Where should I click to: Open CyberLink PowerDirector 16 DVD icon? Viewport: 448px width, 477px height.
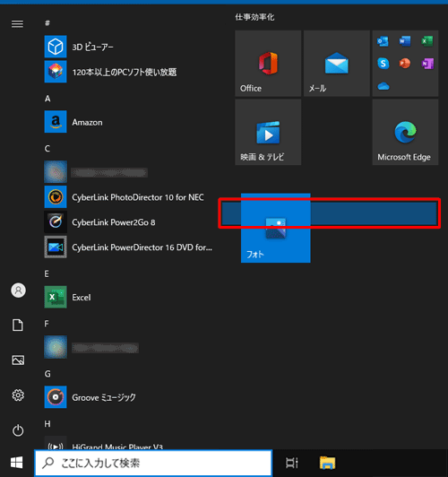(56, 247)
